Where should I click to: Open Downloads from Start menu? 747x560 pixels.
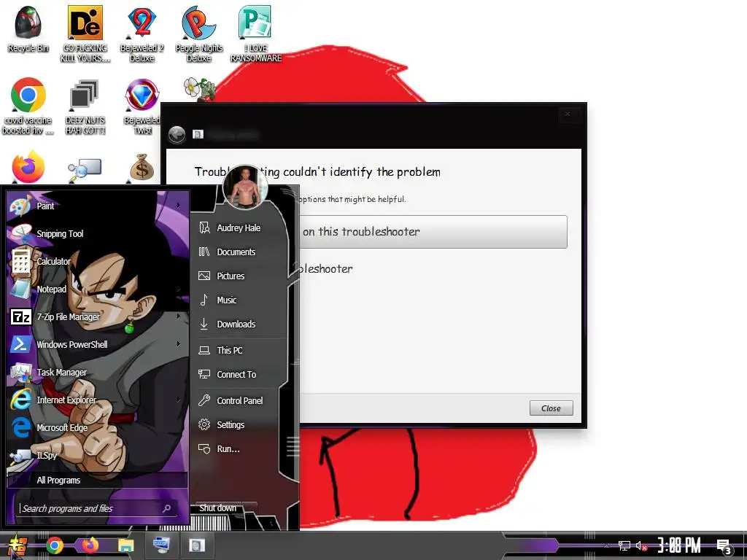236,324
